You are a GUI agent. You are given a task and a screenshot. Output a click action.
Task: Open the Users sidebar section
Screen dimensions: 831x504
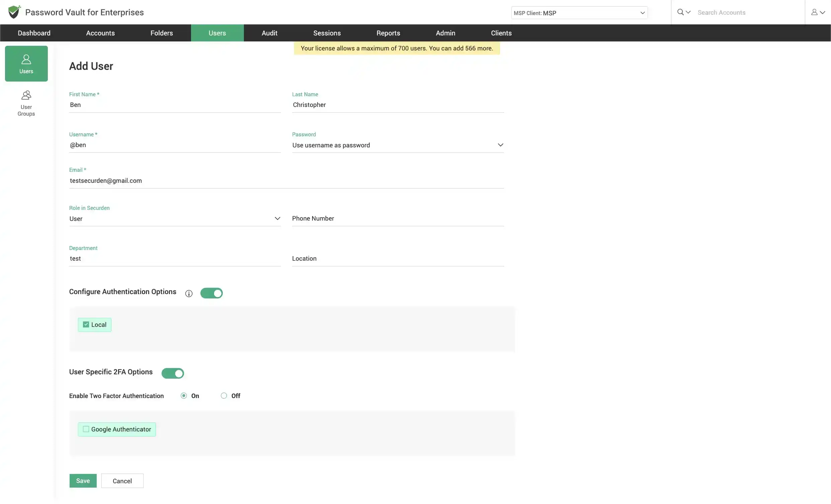coord(26,64)
